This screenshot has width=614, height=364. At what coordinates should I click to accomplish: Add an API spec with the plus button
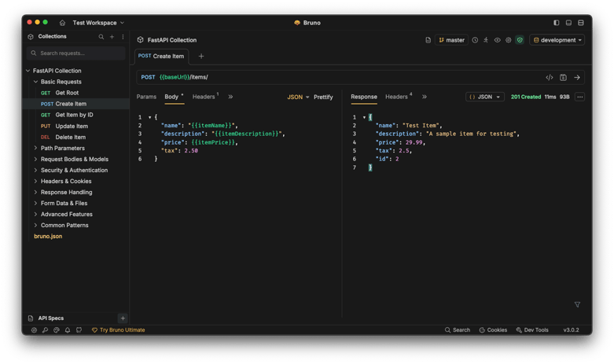(123, 318)
